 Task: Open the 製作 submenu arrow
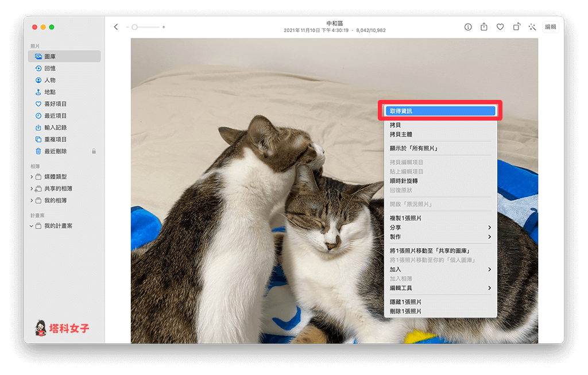(x=489, y=237)
